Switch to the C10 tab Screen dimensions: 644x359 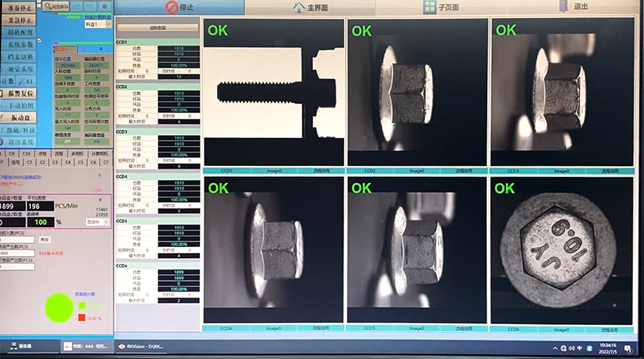click(x=26, y=154)
